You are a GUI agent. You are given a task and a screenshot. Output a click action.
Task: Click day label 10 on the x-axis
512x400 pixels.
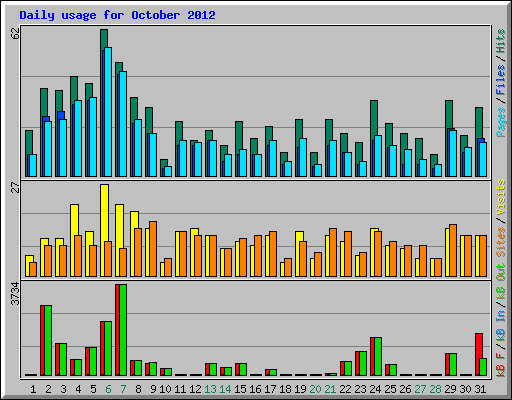pos(165,389)
